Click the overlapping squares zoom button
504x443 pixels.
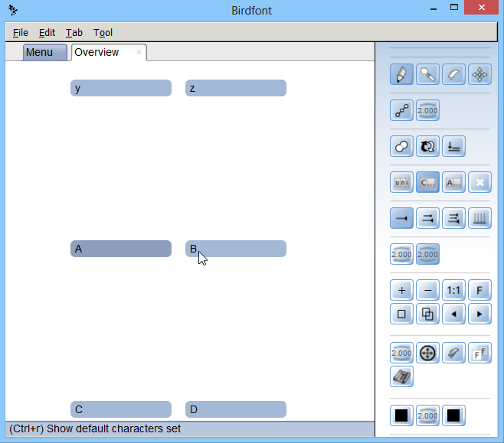(427, 314)
